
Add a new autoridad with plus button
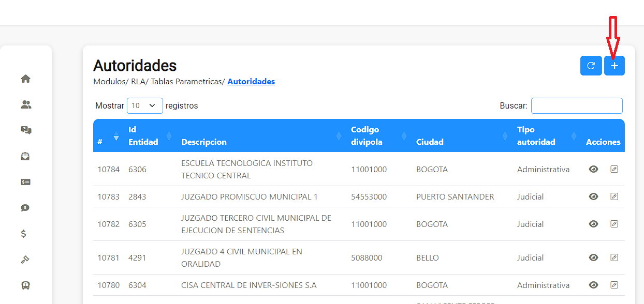614,66
